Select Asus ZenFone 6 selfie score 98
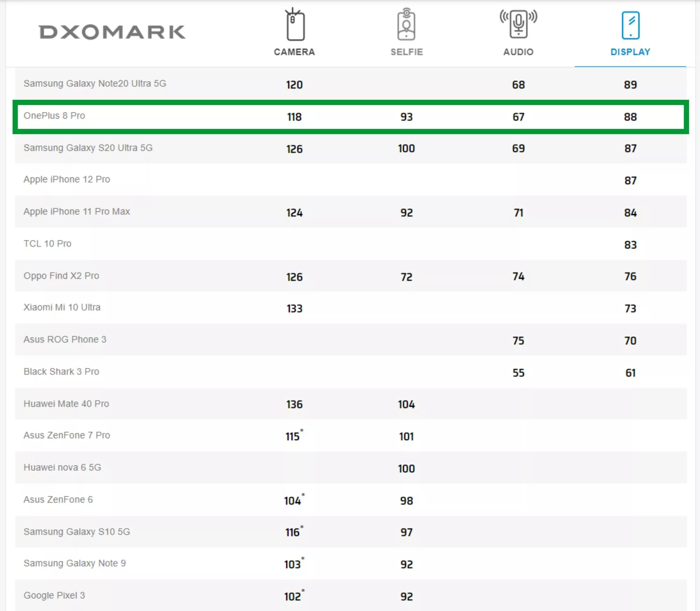The width and height of the screenshot is (700, 611). click(406, 501)
